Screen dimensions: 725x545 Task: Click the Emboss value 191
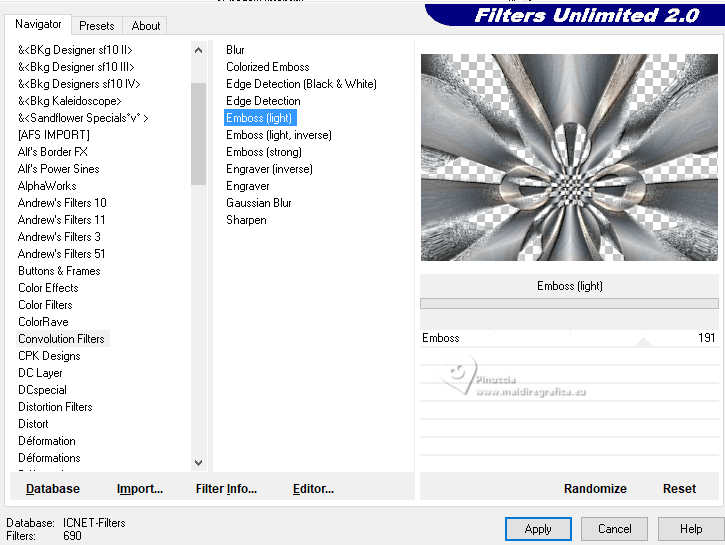(x=707, y=338)
